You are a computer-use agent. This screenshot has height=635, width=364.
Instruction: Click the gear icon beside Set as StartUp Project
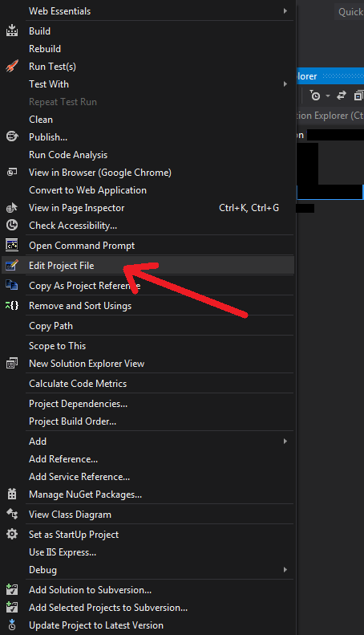pyautogui.click(x=12, y=534)
